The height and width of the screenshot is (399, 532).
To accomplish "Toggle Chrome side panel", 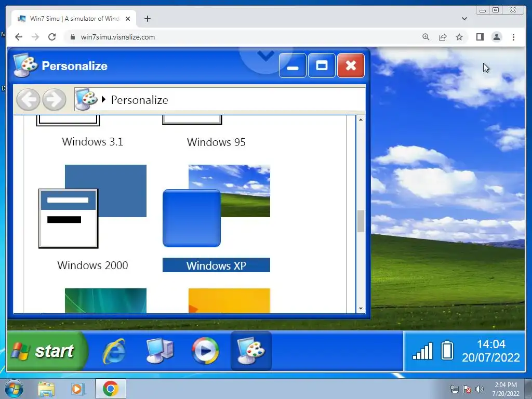I will click(480, 37).
